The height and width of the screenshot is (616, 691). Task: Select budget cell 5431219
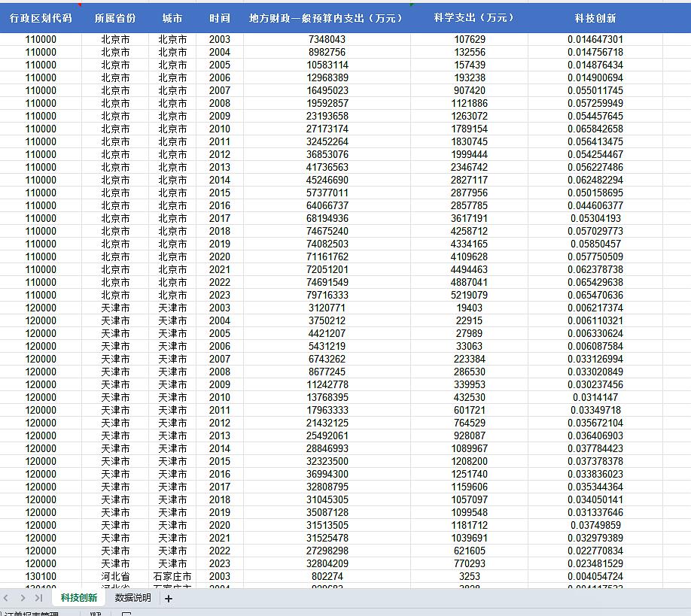327,346
